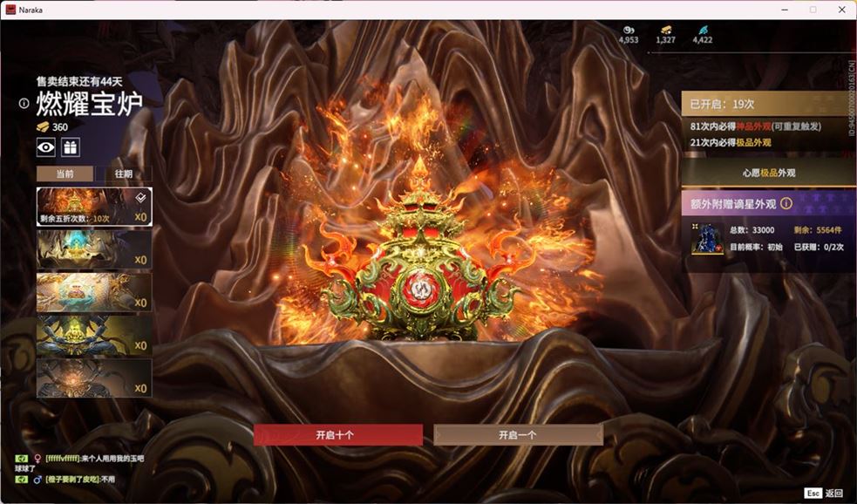Screen dimensions: 857x504
Task: Select the yellow-green clawed treasure thumbnail
Action: pos(94,335)
